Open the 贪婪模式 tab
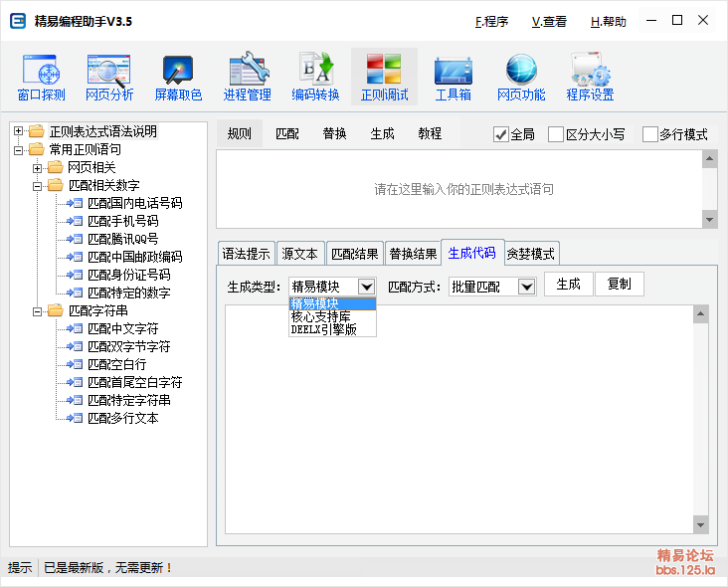The height and width of the screenshot is (587, 728). (531, 254)
